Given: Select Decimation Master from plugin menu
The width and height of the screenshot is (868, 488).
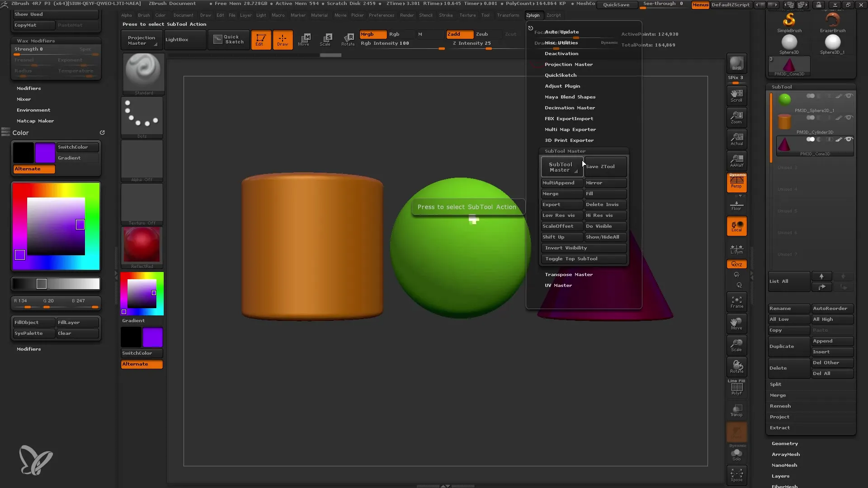Looking at the screenshot, I should pyautogui.click(x=570, y=107).
